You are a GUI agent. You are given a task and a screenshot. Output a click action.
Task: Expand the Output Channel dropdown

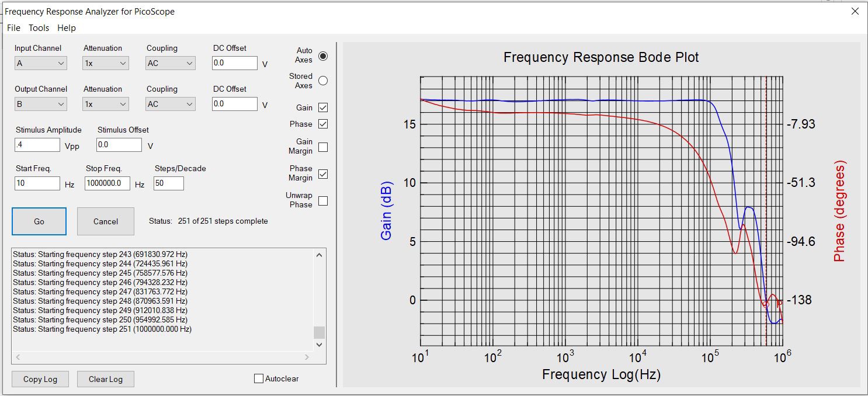pyautogui.click(x=40, y=104)
